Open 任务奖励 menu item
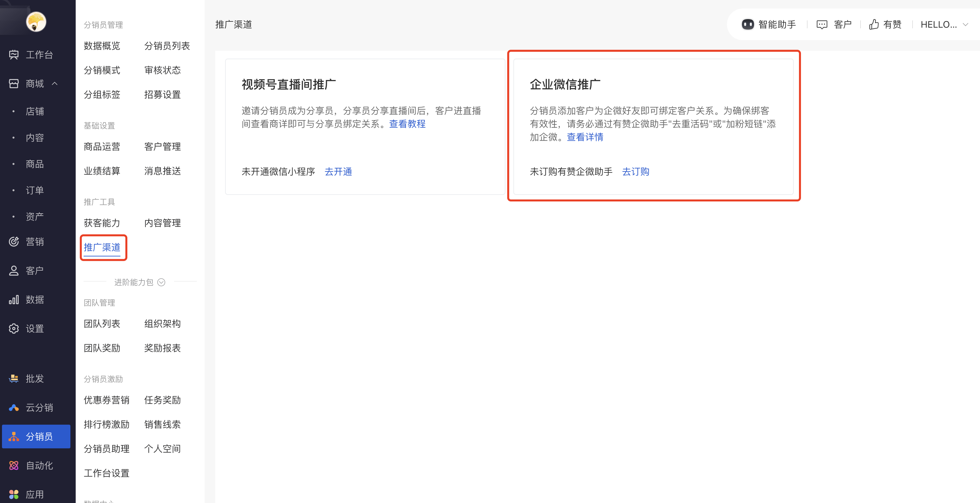Viewport: 980px width, 503px height. coord(163,400)
